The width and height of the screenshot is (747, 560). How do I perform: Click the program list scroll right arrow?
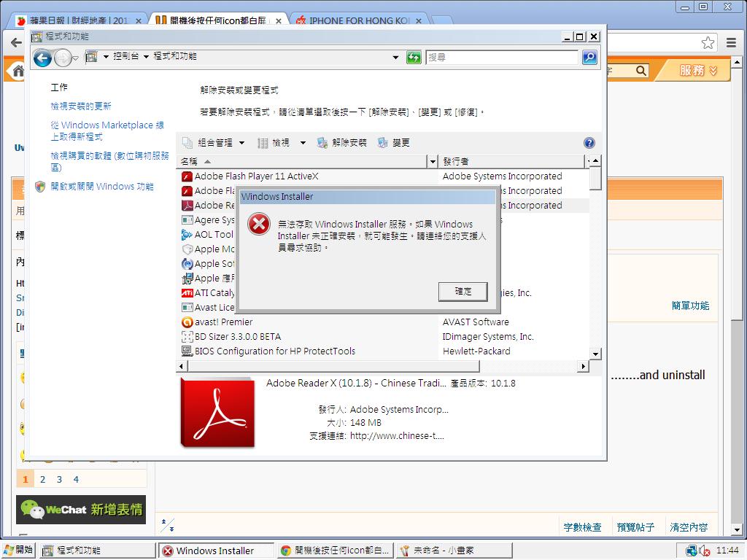click(583, 366)
